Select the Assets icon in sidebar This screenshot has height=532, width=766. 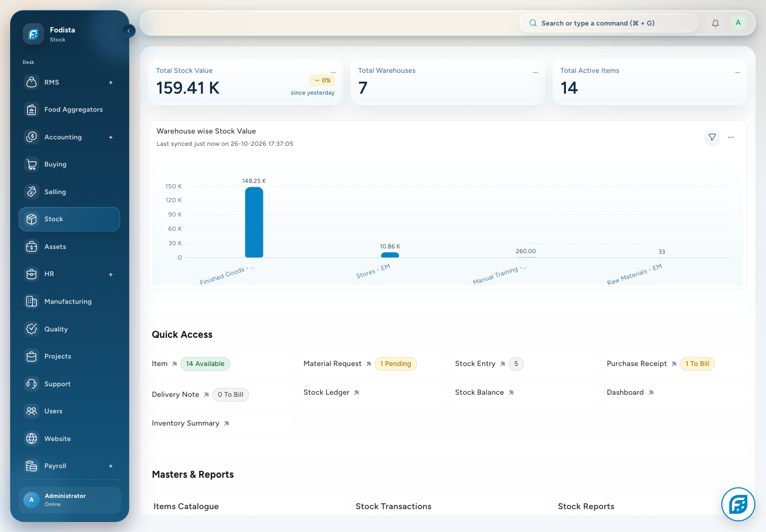pos(32,247)
